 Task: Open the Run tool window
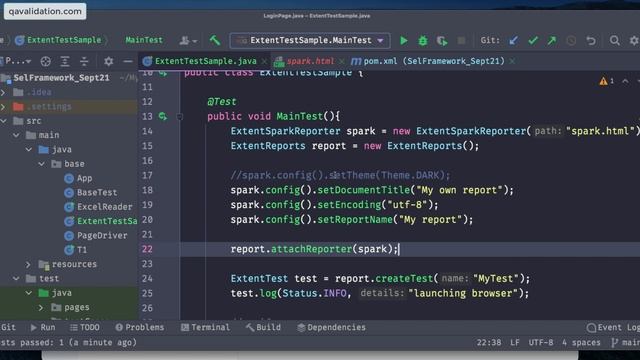43,327
